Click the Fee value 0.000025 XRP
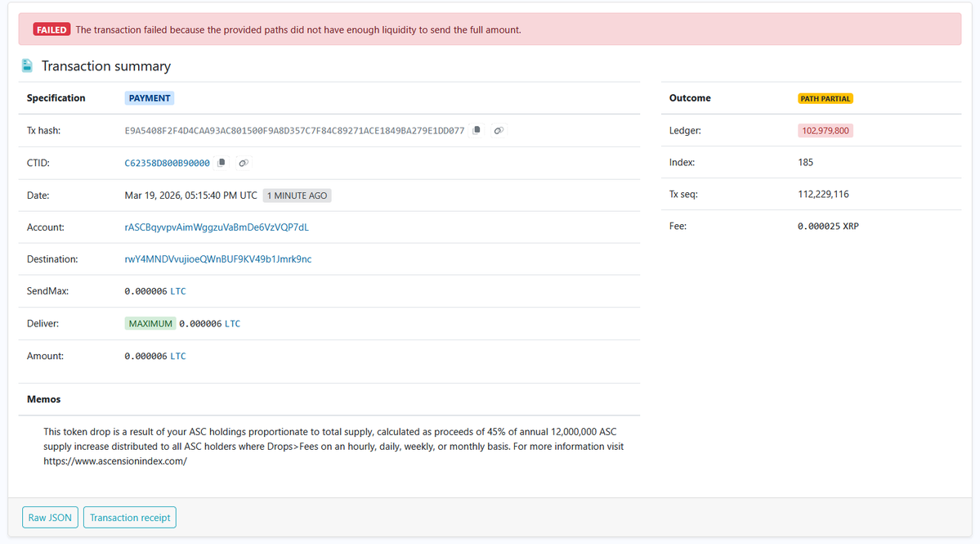 pyautogui.click(x=828, y=227)
